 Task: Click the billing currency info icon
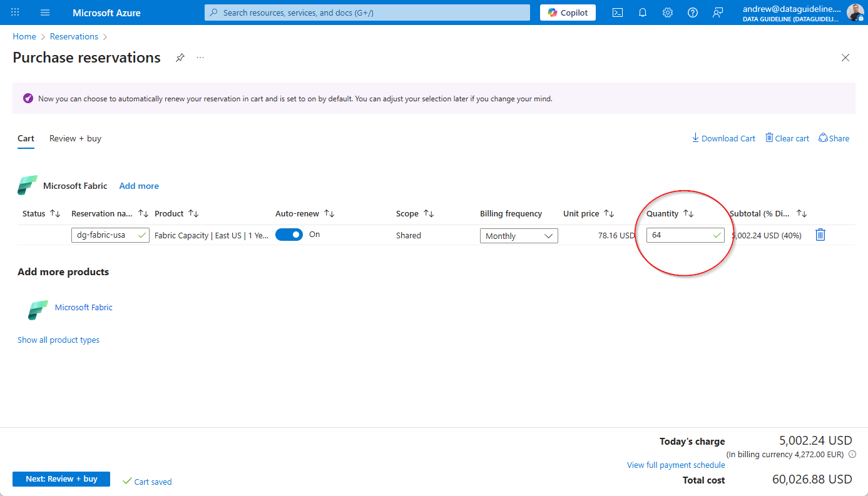tap(852, 454)
